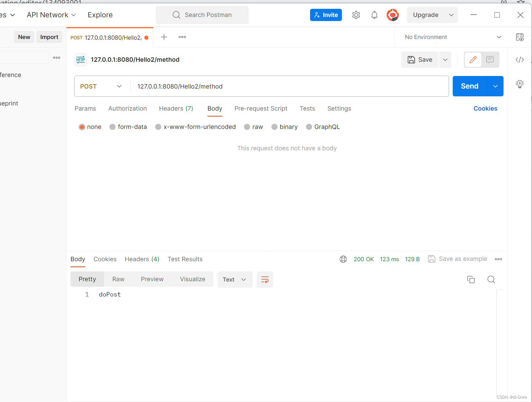
Task: Switch to the Params tab
Action: [85, 109]
